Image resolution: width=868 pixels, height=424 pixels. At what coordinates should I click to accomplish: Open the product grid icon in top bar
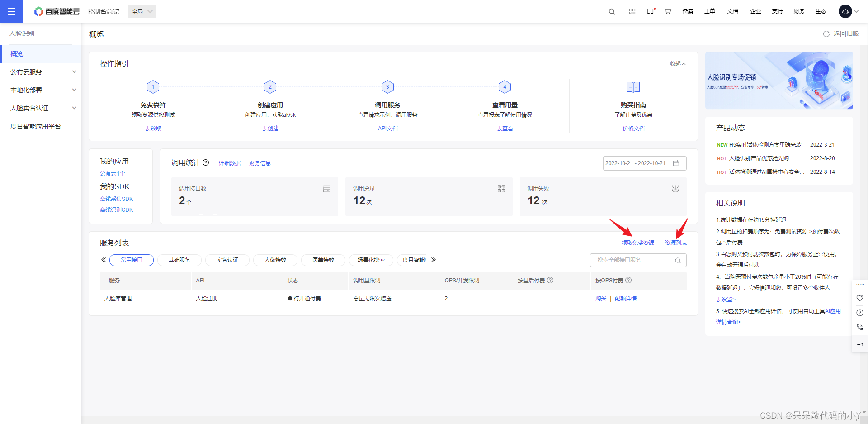point(632,11)
